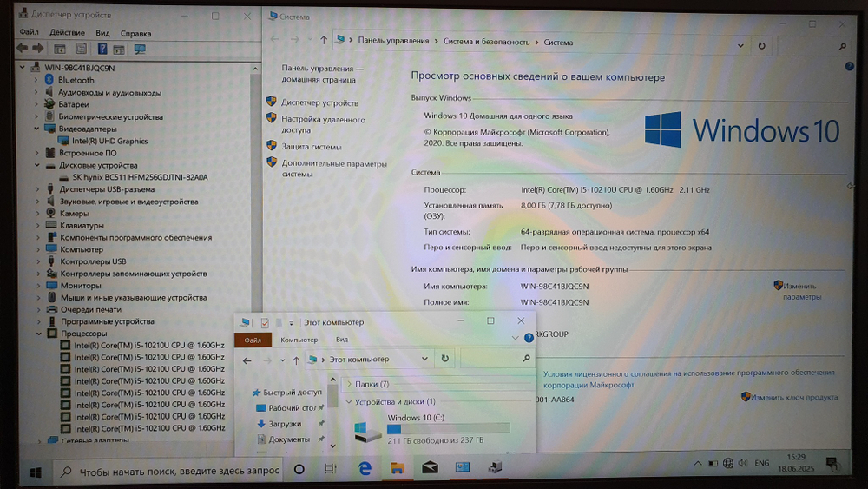
Task: Select the Клавиатуры category
Action: [x=82, y=226]
